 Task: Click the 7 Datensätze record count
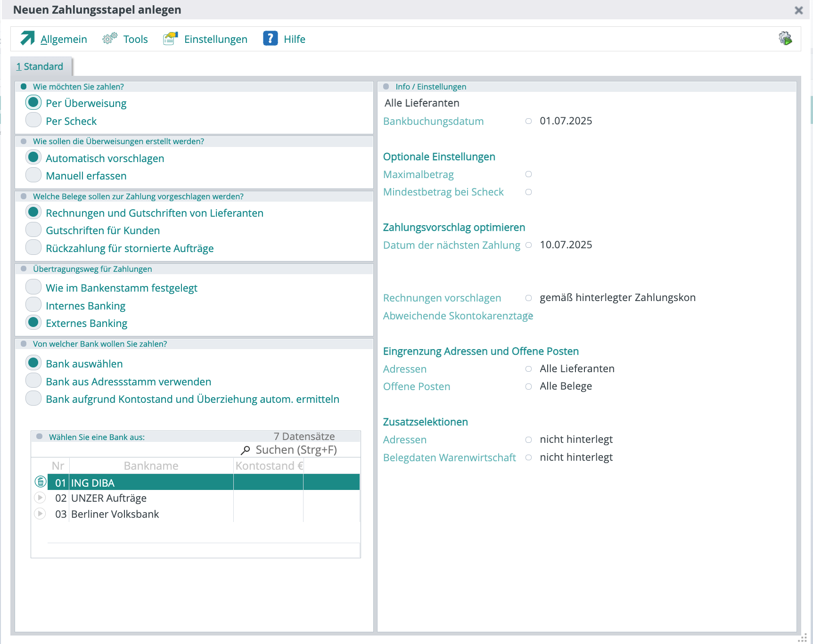[x=304, y=437]
